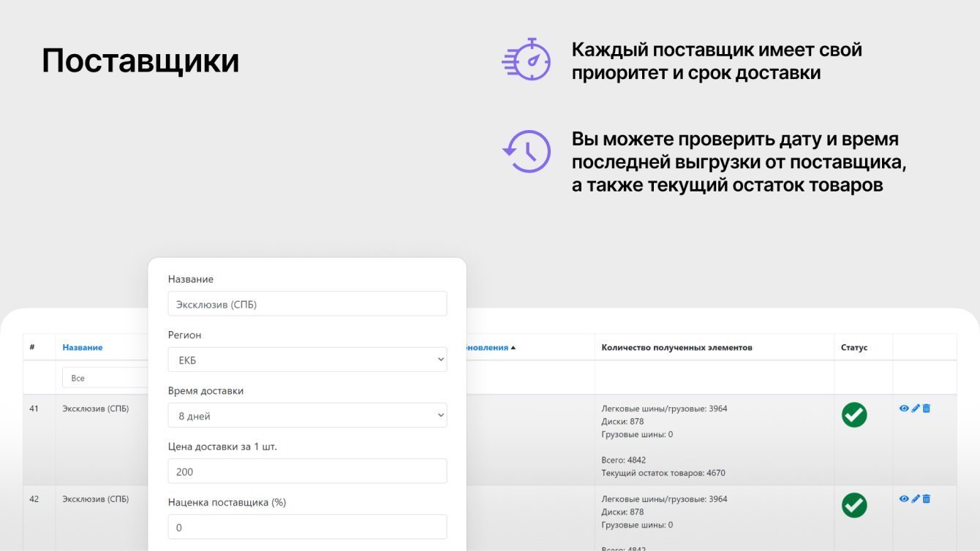Click 'Всего: 4842' in row 41

623,460
